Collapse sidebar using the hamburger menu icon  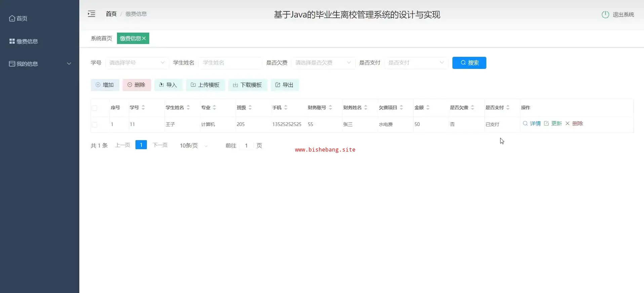(91, 14)
